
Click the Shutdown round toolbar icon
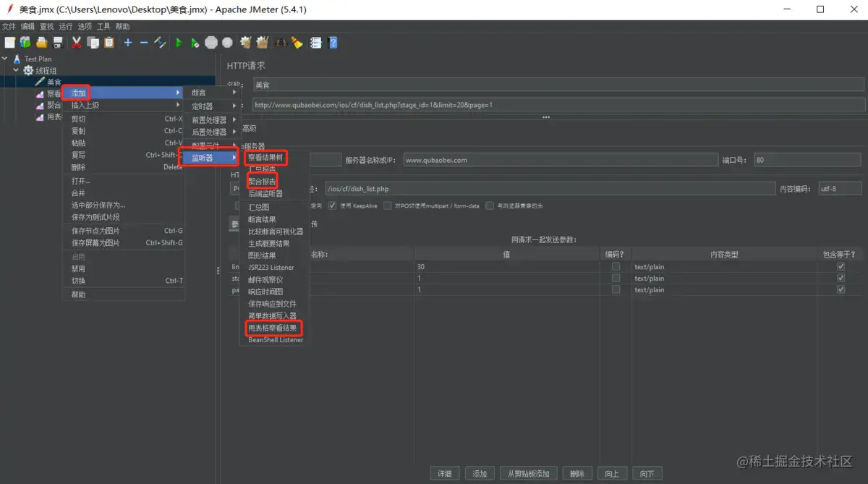(227, 43)
